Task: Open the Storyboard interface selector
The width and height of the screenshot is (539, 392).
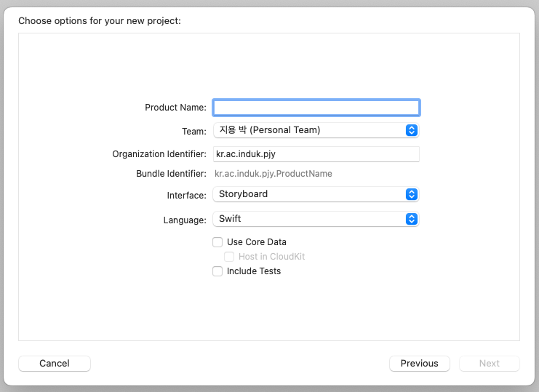Action: pos(316,194)
